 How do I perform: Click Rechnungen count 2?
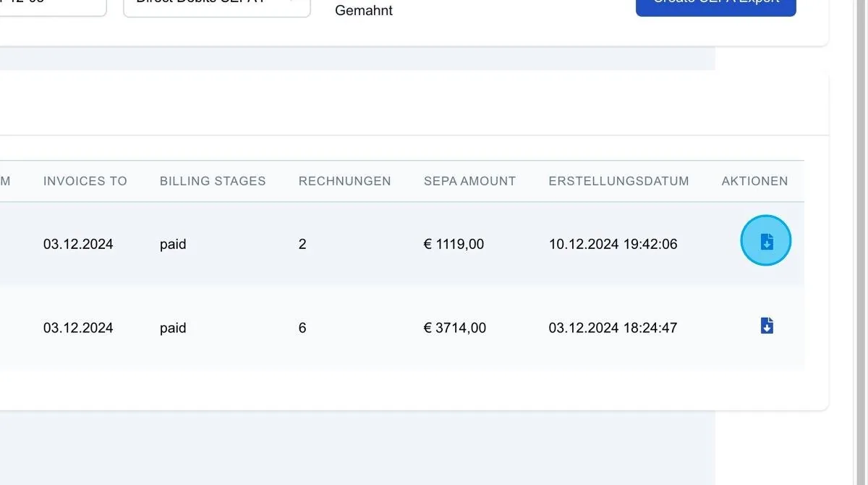coord(302,244)
